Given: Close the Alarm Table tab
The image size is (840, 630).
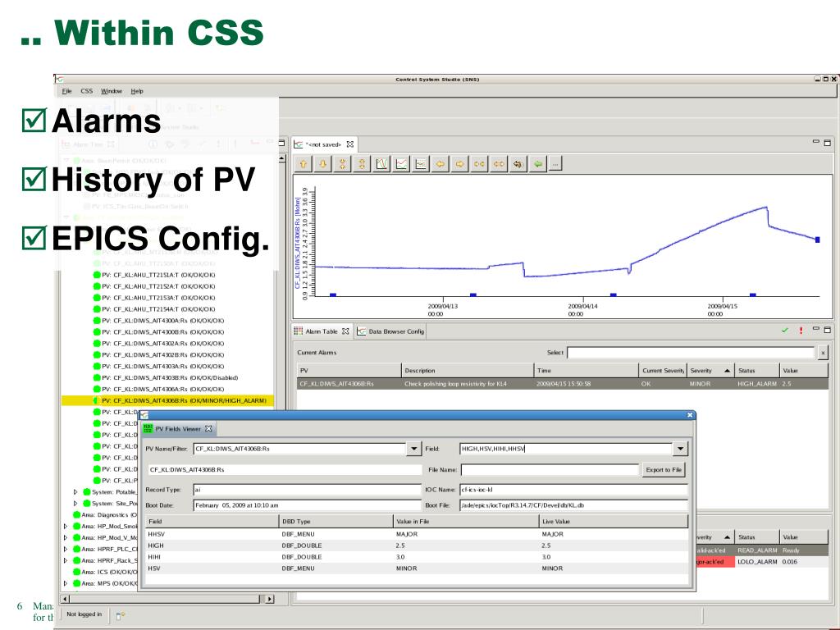Looking at the screenshot, I should [x=345, y=331].
